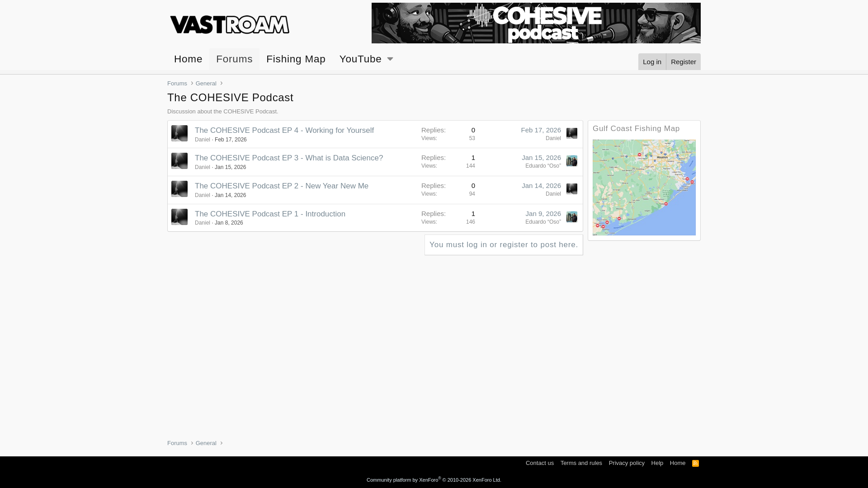The image size is (868, 488).
Task: Open latest post dated Jan 14, 2026
Action: click(541, 185)
